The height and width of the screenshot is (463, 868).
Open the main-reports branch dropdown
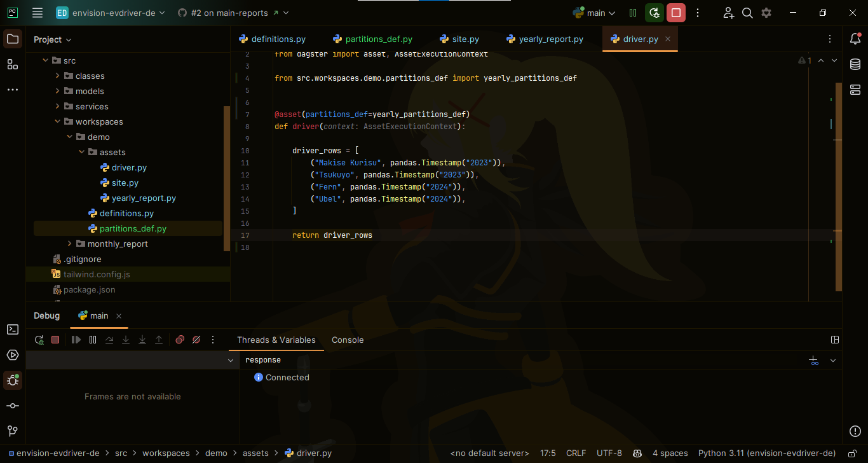pos(233,13)
